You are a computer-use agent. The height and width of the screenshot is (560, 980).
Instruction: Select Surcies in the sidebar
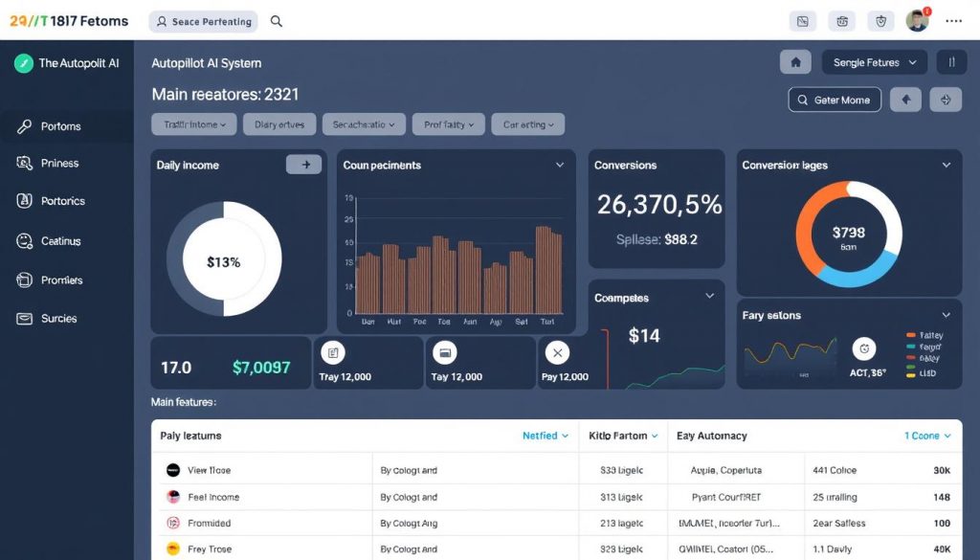tap(58, 319)
